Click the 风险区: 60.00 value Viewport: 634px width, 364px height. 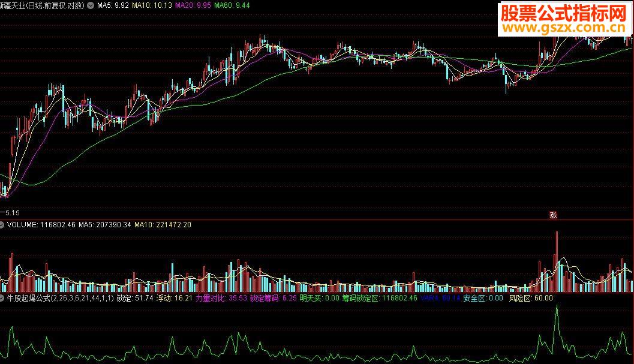531,298
